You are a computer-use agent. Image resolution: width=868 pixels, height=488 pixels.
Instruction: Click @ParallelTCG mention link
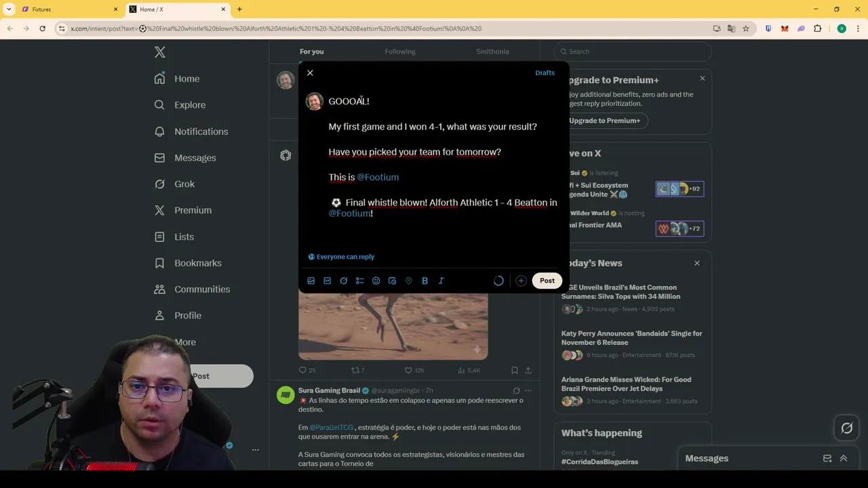point(332,428)
